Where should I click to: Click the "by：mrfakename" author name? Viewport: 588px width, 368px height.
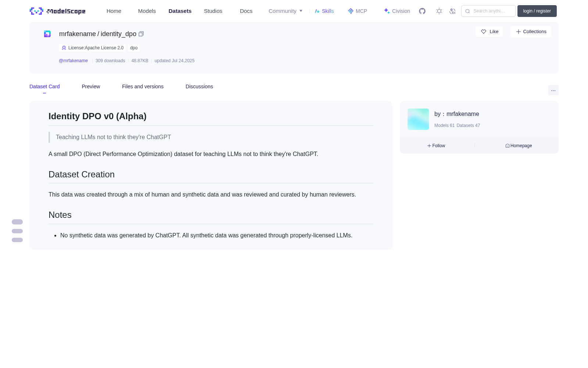(457, 114)
